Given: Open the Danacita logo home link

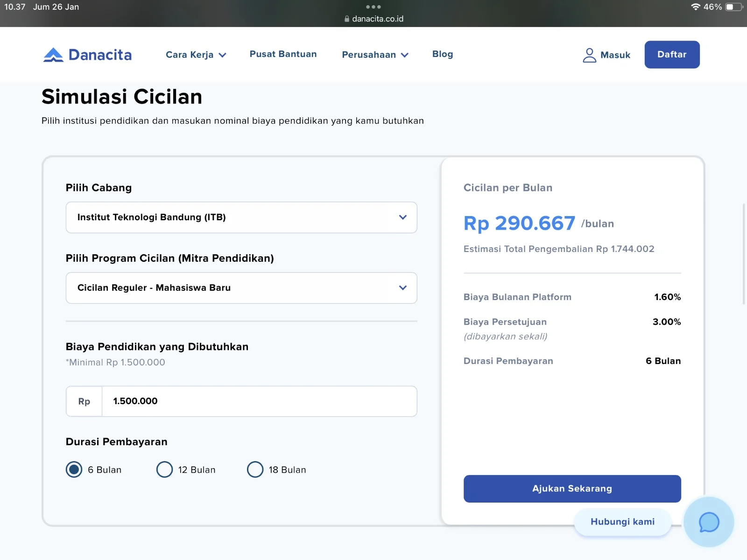Looking at the screenshot, I should click(x=87, y=55).
